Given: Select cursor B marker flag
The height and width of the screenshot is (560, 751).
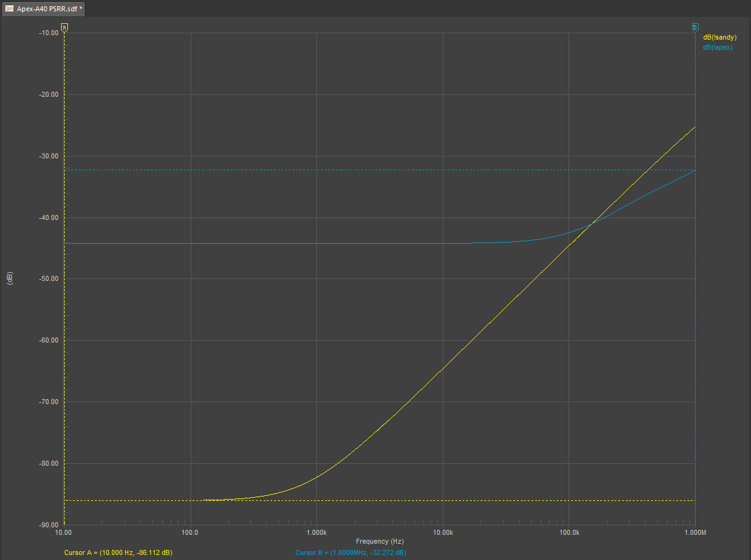Looking at the screenshot, I should pos(695,28).
